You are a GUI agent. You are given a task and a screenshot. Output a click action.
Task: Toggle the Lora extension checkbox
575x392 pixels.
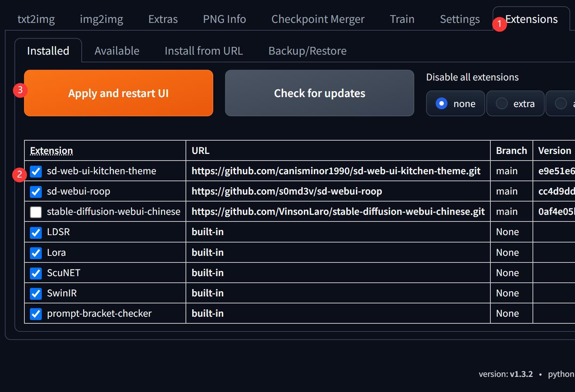click(36, 253)
